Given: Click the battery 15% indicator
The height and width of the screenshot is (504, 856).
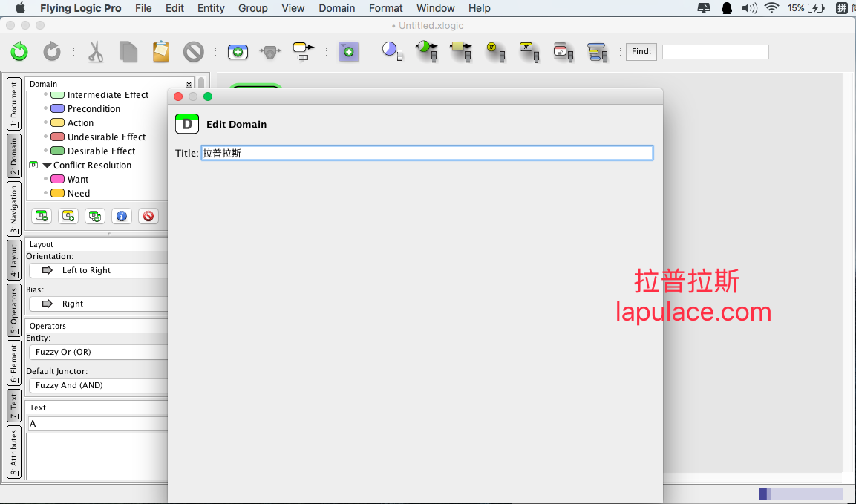Looking at the screenshot, I should coord(806,8).
